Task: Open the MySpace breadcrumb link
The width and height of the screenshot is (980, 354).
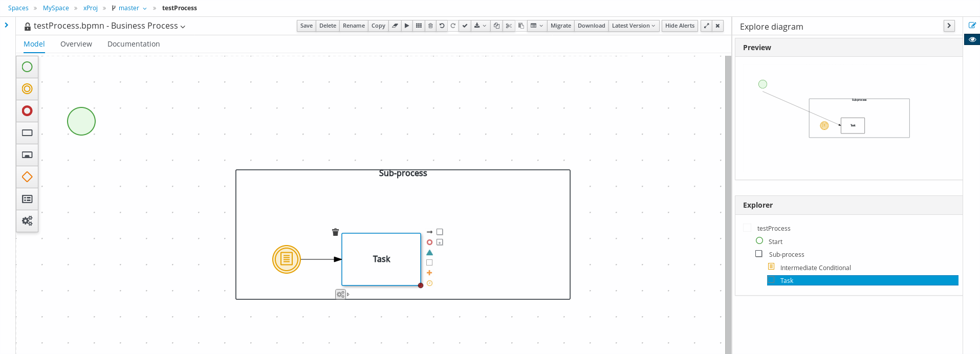Action: (56, 8)
